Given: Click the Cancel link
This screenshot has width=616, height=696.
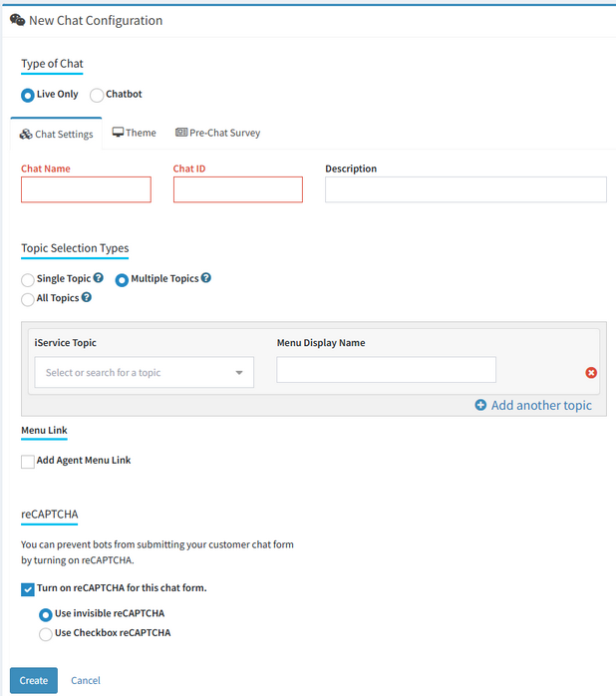Looking at the screenshot, I should click(x=86, y=680).
